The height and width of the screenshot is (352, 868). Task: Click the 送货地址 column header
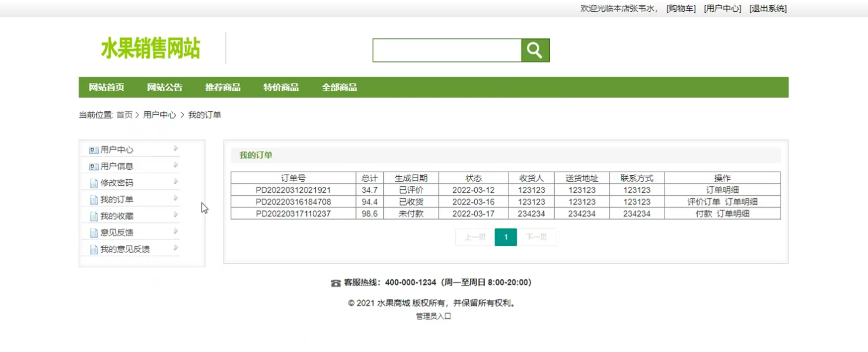(582, 178)
